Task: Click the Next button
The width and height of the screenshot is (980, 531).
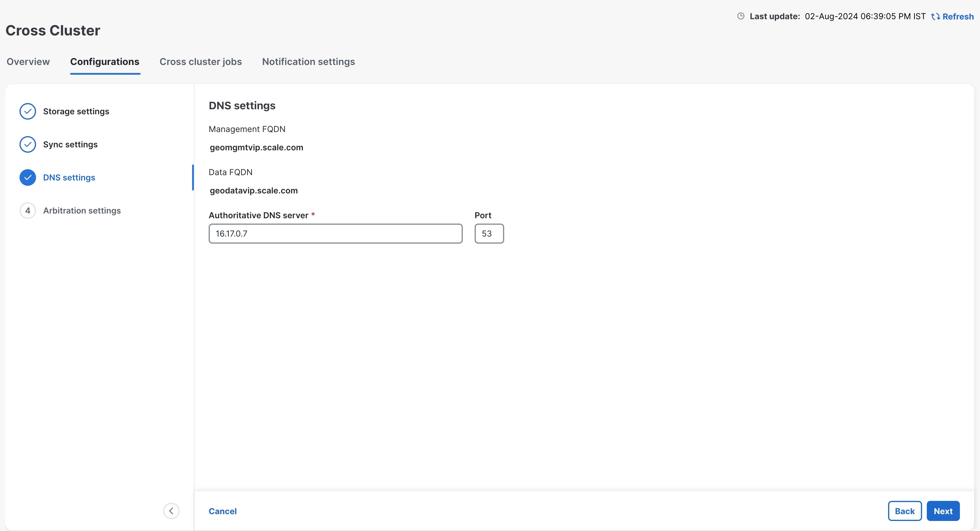Action: [943, 511]
